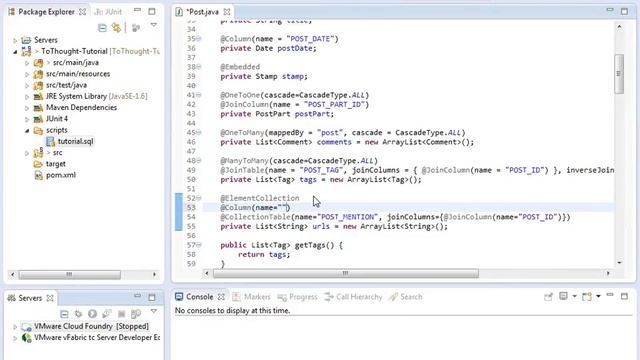Expand the src folder node
Image resolution: width=640 pixels, height=360 pixels.
coord(27,153)
